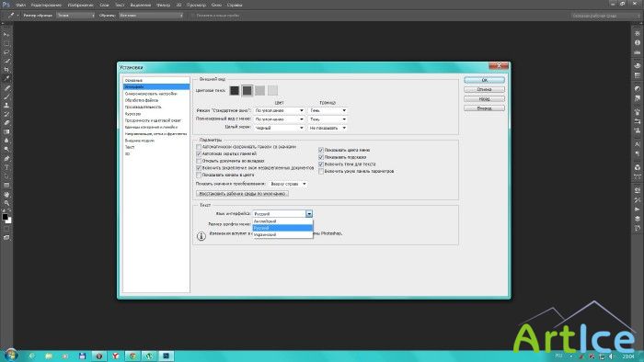644x362 pixels.
Task: Click the 'Отмена' button
Action: 484,89
